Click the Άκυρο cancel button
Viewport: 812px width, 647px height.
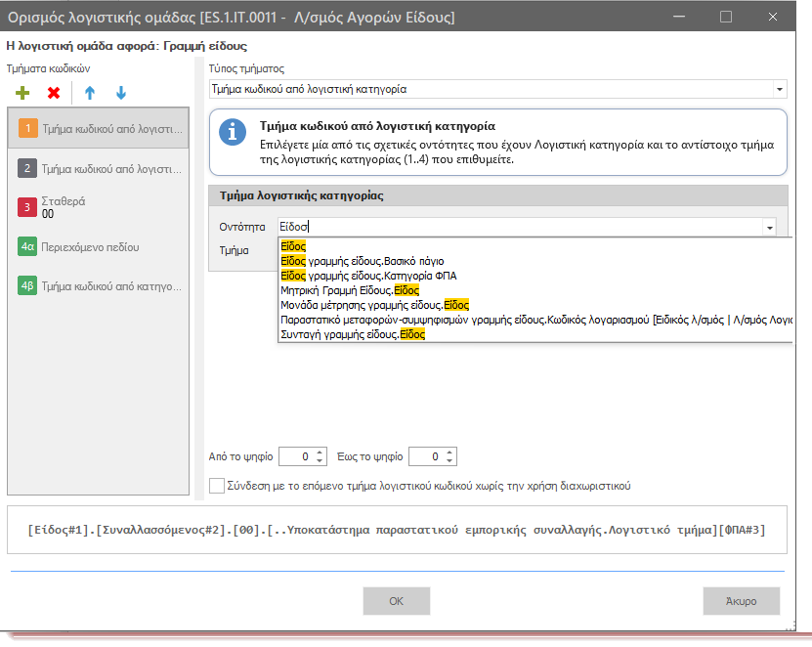click(741, 601)
